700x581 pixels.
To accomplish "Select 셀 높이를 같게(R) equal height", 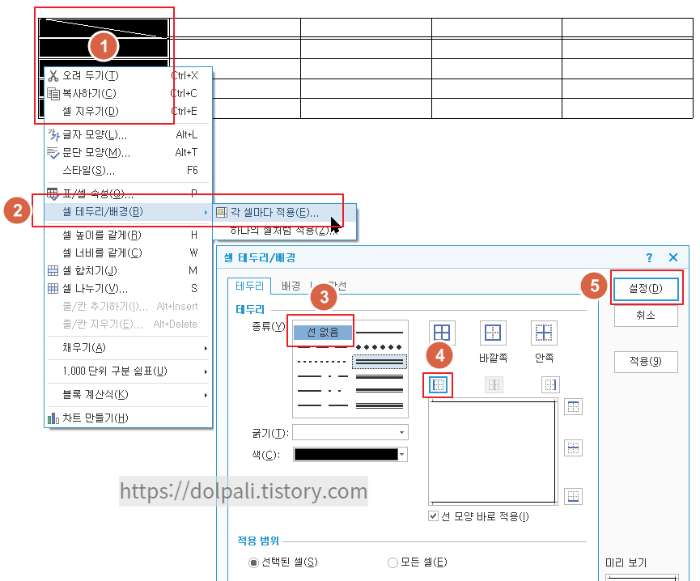I will point(128,235).
